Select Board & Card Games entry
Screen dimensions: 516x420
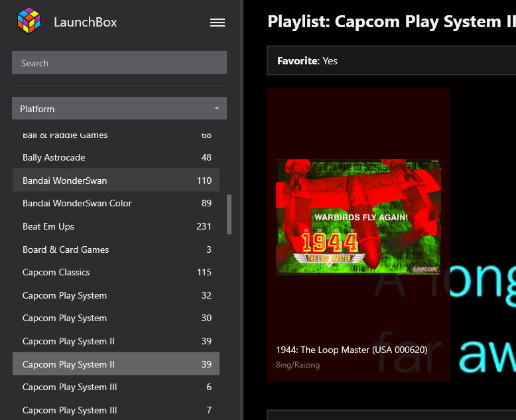(116, 249)
